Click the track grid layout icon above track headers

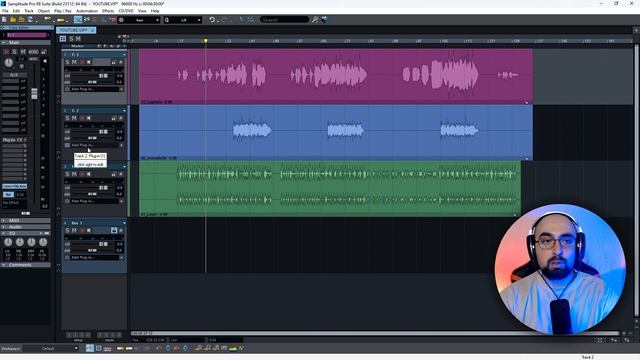(63, 39)
